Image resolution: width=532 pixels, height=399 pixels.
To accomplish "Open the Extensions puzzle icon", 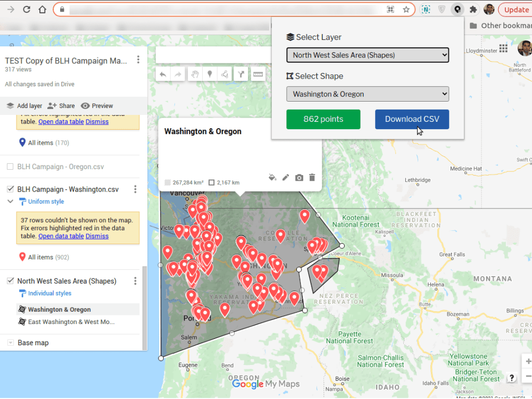I will tap(473, 10).
